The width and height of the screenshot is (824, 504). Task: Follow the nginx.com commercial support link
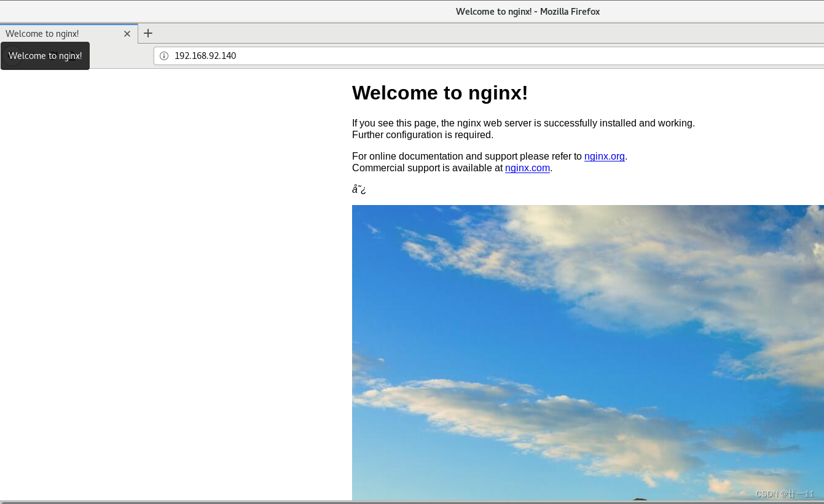pos(527,168)
